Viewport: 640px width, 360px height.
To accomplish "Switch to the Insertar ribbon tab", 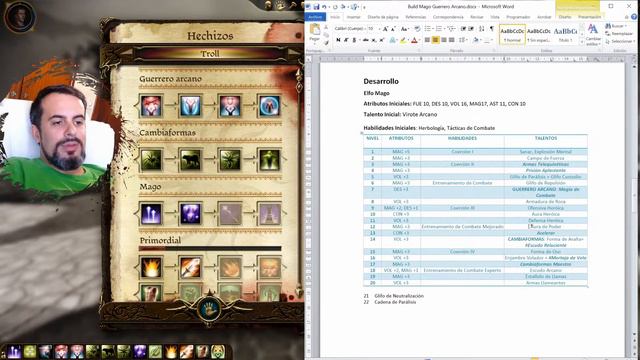I will click(x=353, y=17).
